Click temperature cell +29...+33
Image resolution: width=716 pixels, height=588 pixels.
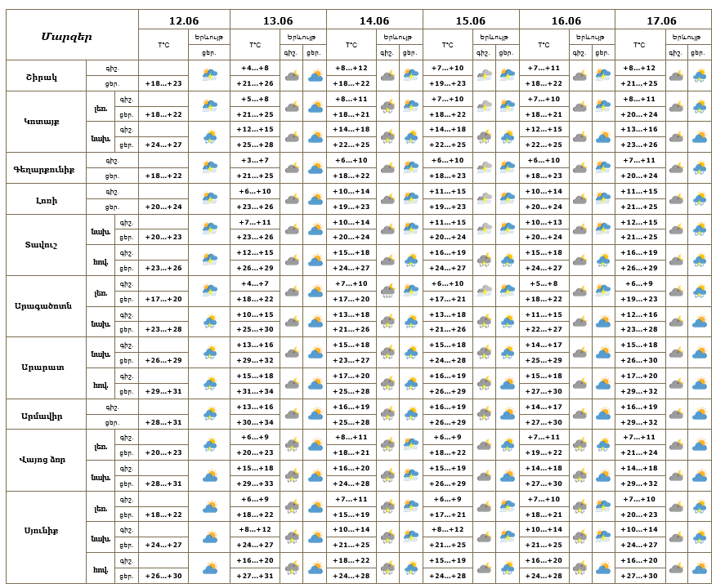click(255, 483)
